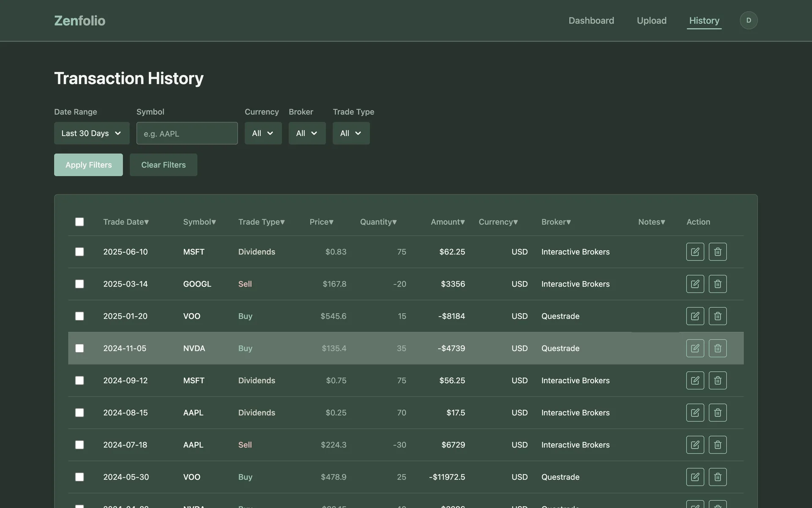
Task: Click the Clear Filters button
Action: [163, 165]
